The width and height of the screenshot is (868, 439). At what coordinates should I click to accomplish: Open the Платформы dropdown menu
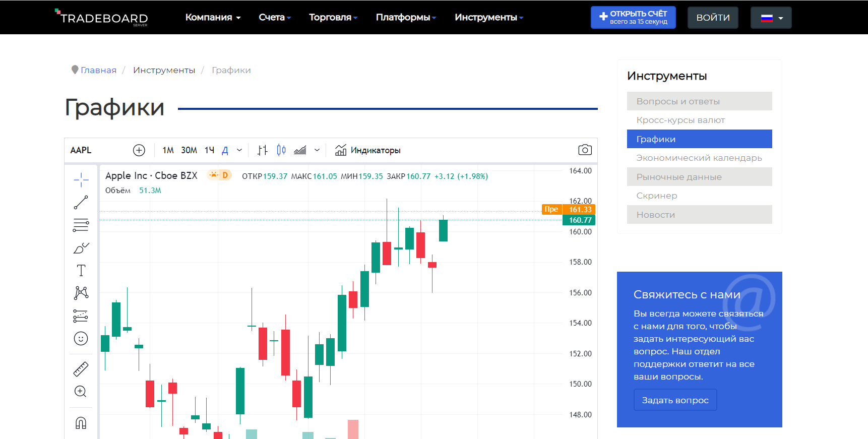406,18
